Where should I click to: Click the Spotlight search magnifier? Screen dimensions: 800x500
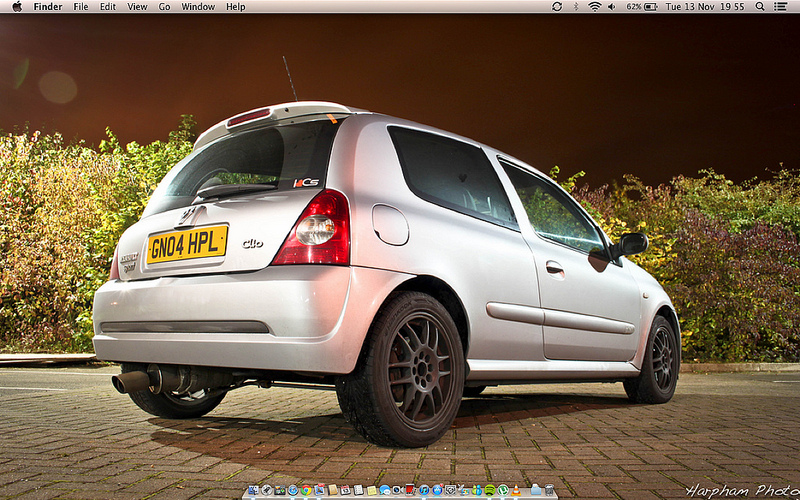pyautogui.click(x=760, y=6)
